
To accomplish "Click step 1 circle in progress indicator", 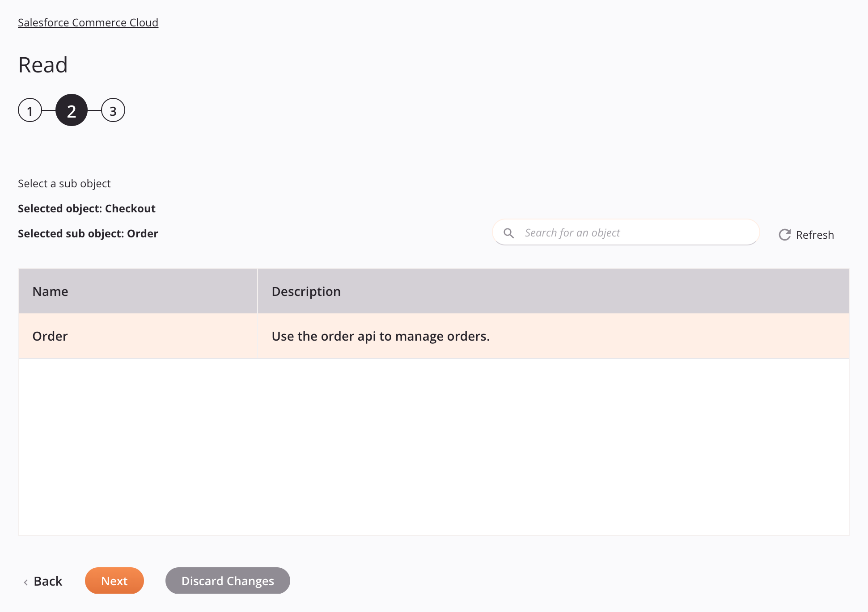I will 30,110.
